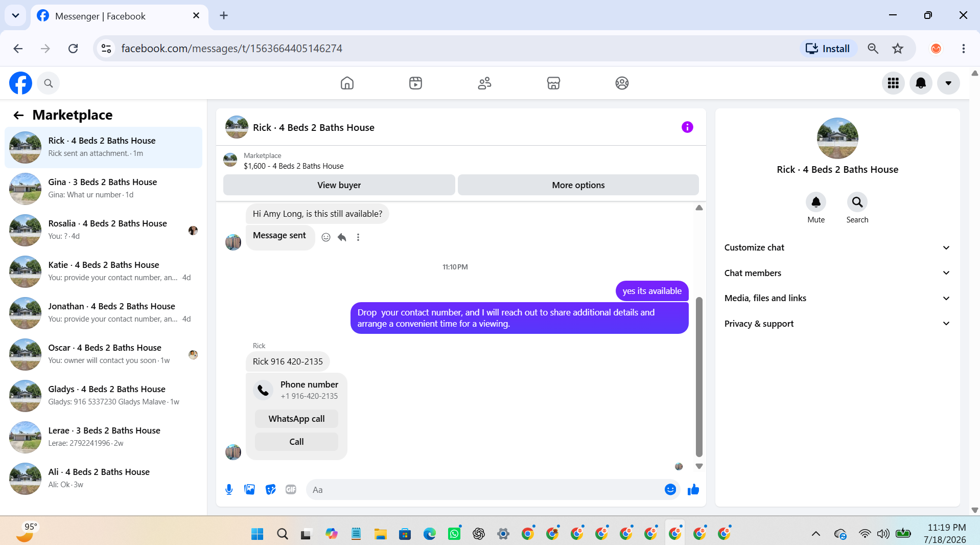The height and width of the screenshot is (545, 980).
Task: Click the phone icon in the phone number card
Action: point(263,390)
